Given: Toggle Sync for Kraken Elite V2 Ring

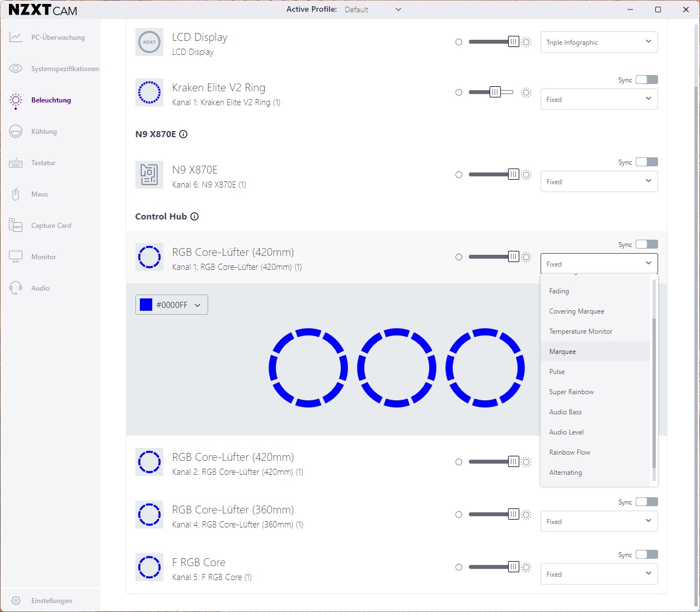Looking at the screenshot, I should [x=647, y=80].
